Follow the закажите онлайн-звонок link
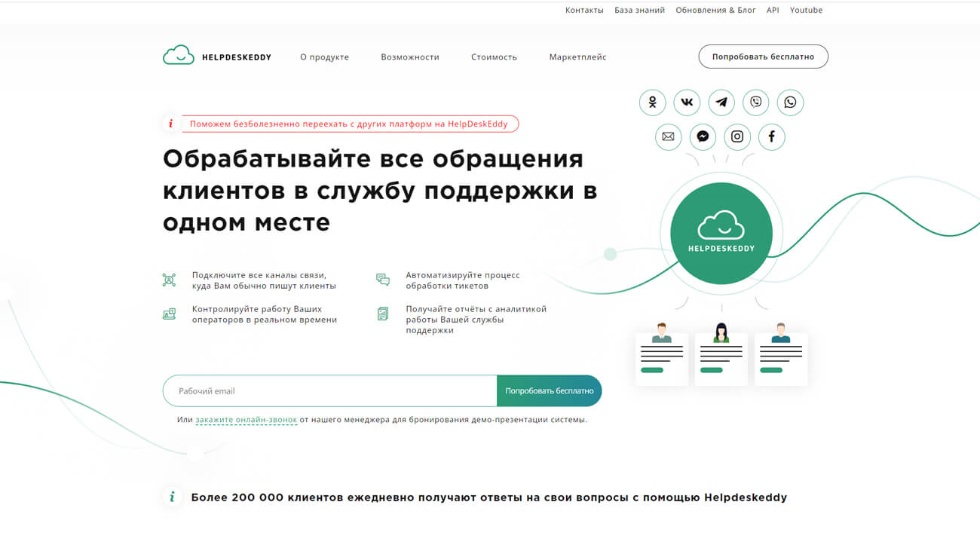 247,418
